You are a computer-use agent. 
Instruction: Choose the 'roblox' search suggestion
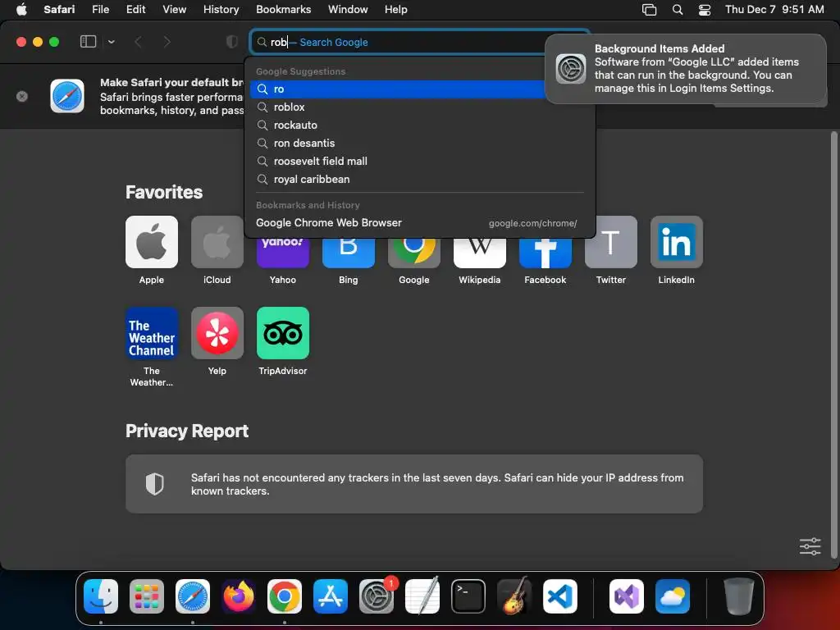419,107
